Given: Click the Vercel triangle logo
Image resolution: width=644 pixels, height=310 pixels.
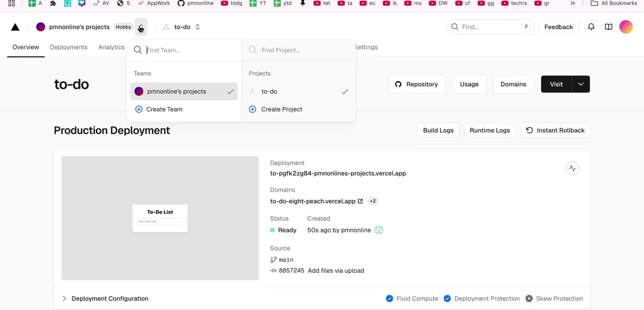Looking at the screenshot, I should [15, 27].
